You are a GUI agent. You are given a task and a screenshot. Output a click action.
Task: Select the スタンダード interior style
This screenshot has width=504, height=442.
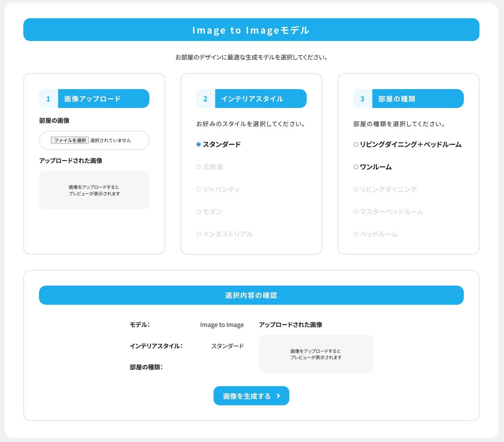click(x=199, y=144)
